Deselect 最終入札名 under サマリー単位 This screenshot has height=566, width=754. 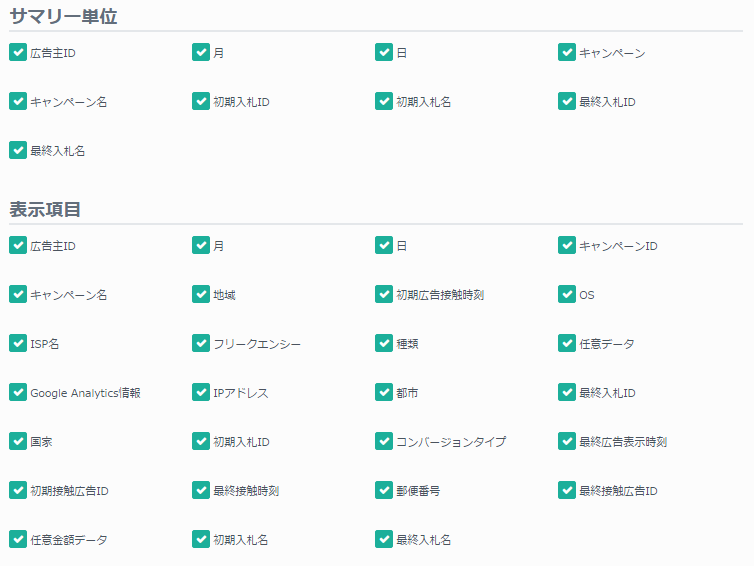click(18, 151)
